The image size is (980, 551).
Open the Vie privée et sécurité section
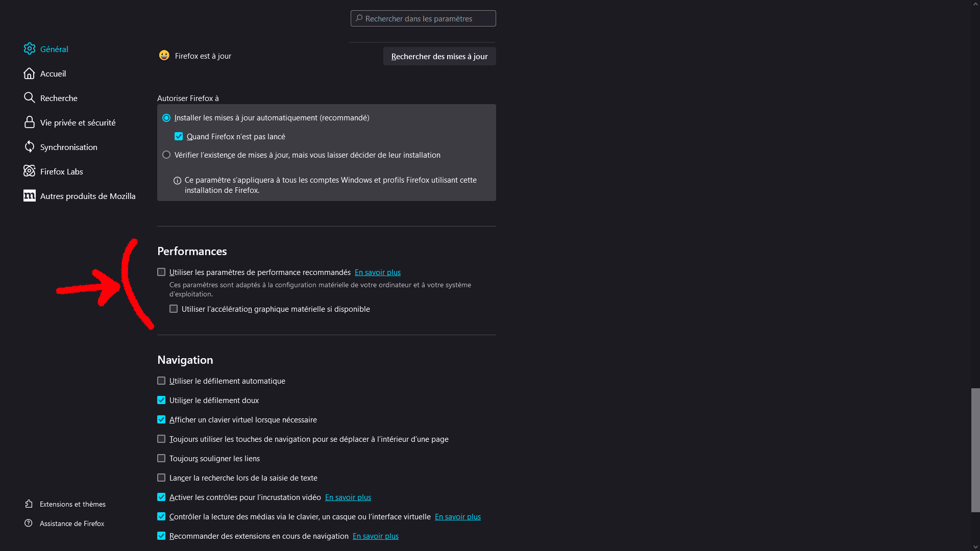pyautogui.click(x=78, y=122)
